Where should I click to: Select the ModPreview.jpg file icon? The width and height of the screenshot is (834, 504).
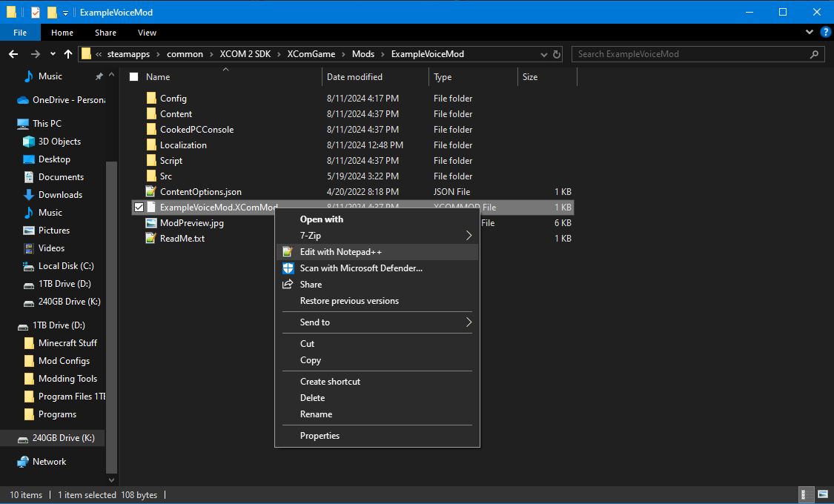151,223
